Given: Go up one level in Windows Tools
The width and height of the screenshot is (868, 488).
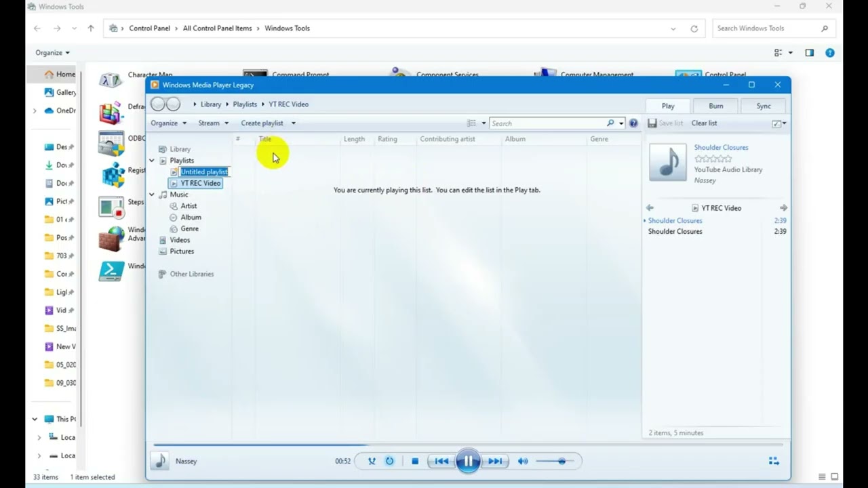Looking at the screenshot, I should [x=91, y=28].
